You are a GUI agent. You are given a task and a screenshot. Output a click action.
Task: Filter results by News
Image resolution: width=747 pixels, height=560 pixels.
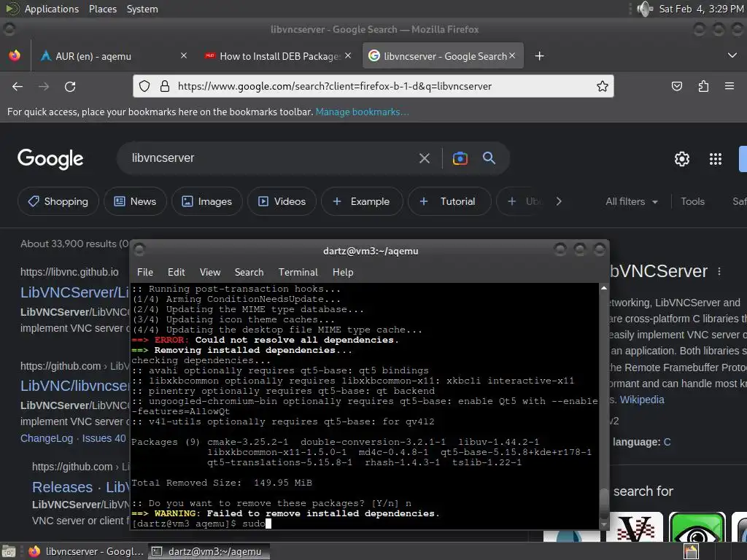(135, 201)
